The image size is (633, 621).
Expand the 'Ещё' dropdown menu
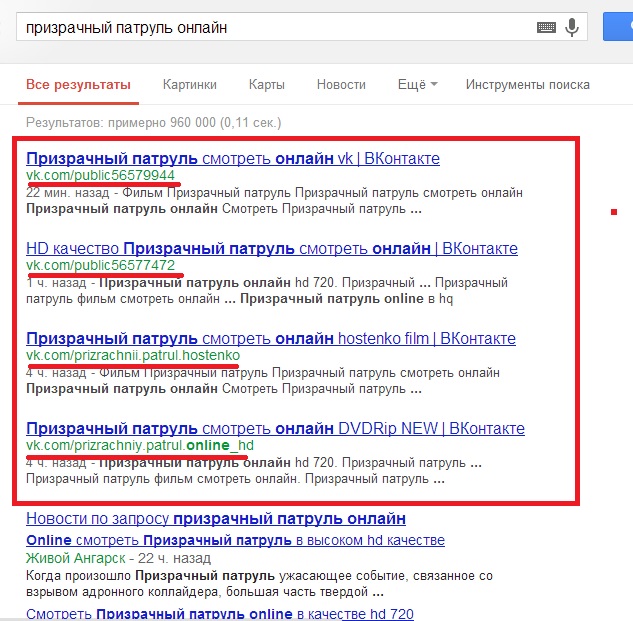(x=417, y=85)
